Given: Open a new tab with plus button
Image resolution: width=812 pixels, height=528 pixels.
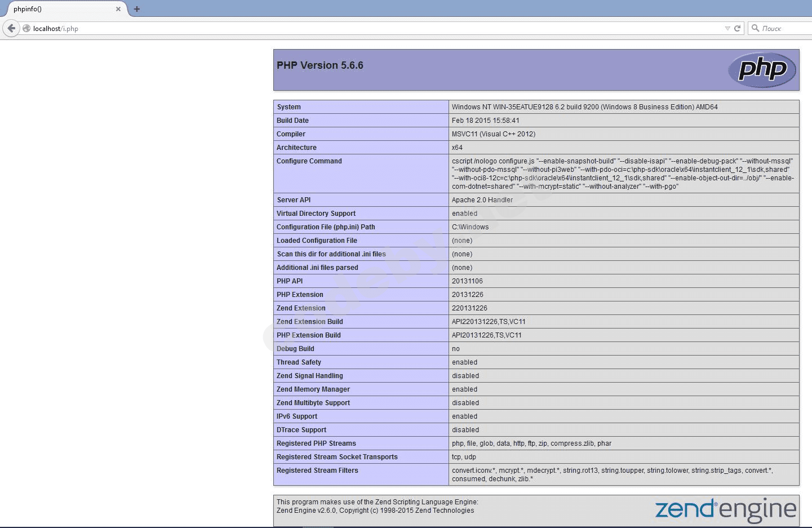Looking at the screenshot, I should [x=137, y=9].
